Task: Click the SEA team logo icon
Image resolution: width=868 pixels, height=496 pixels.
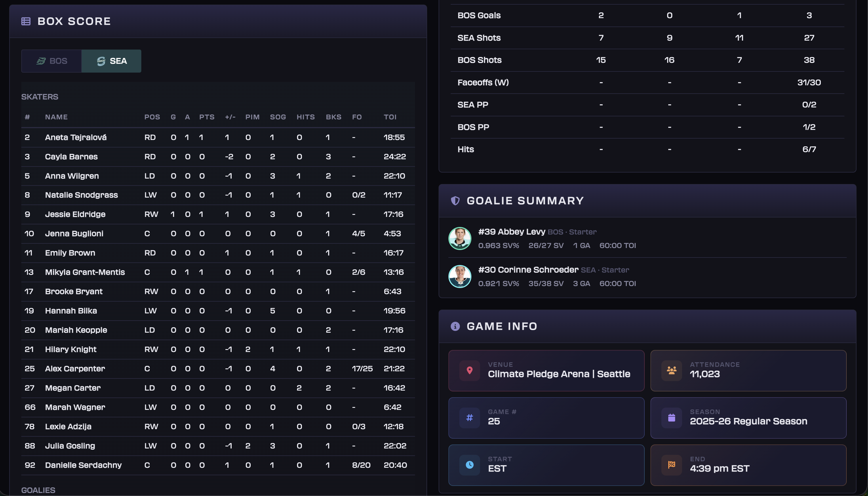Action: point(102,61)
